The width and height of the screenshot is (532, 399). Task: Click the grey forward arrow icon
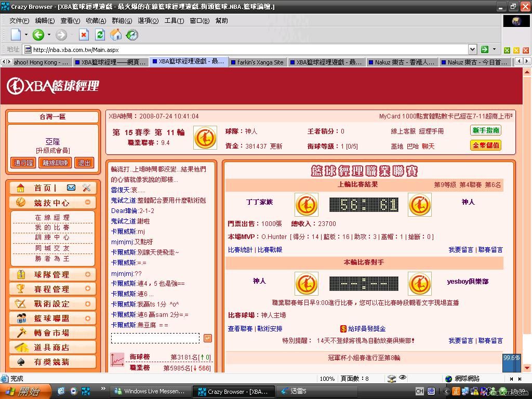tap(61, 35)
